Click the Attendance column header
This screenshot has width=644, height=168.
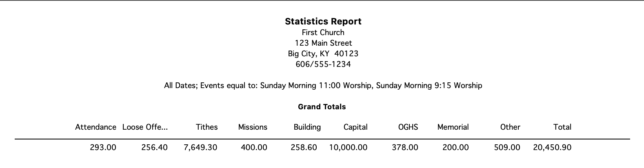click(95, 127)
